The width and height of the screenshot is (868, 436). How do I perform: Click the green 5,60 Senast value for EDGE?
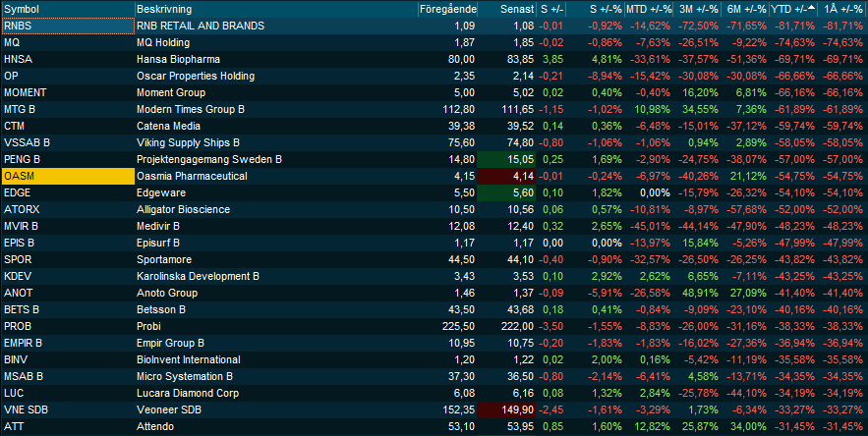(506, 192)
